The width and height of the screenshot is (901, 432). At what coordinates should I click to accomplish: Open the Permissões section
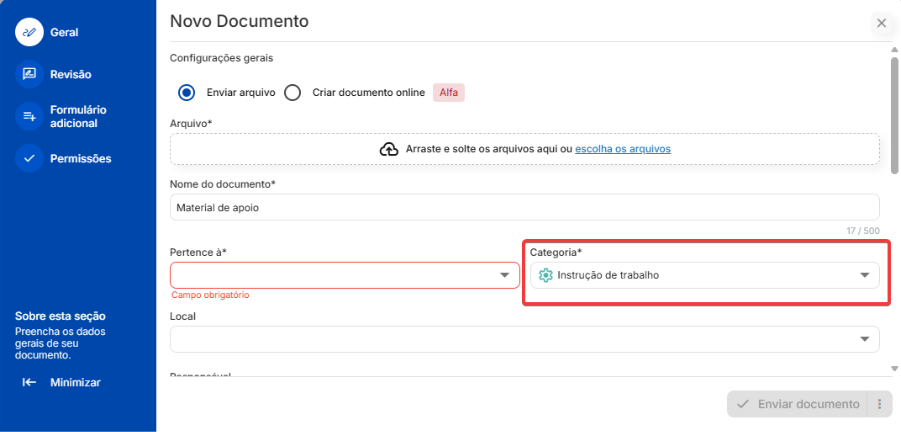click(x=80, y=158)
